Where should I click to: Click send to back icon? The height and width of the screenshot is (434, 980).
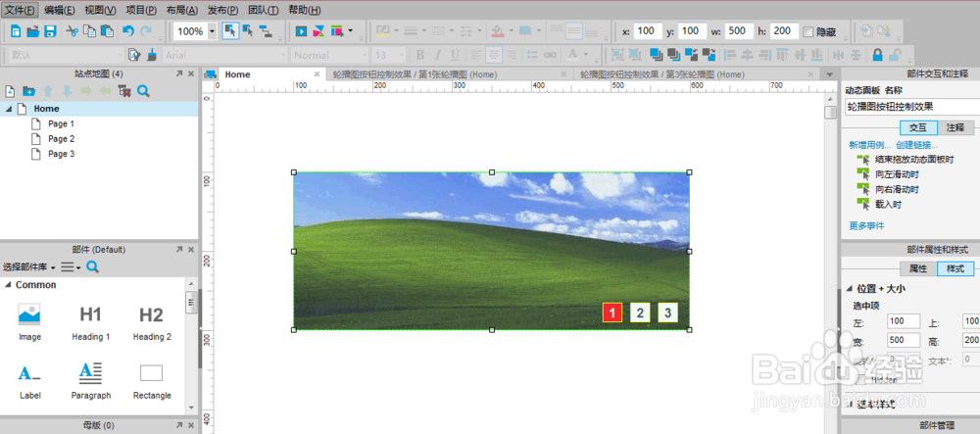click(x=673, y=55)
